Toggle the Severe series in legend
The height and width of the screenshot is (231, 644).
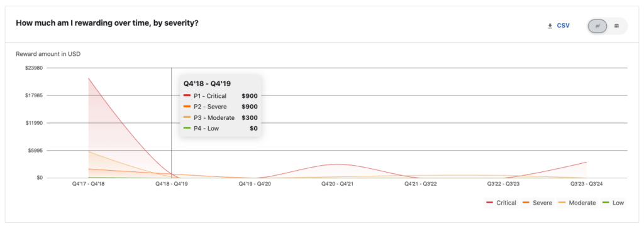(538, 203)
